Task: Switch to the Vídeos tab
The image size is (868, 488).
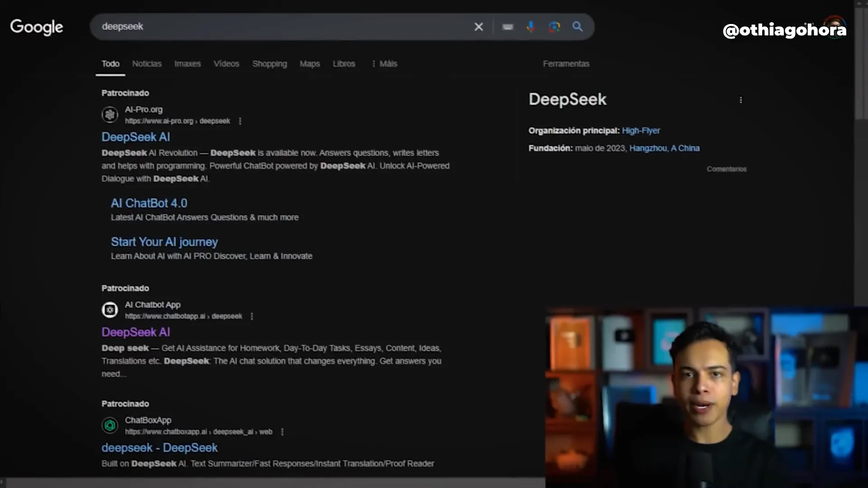Action: pos(226,64)
